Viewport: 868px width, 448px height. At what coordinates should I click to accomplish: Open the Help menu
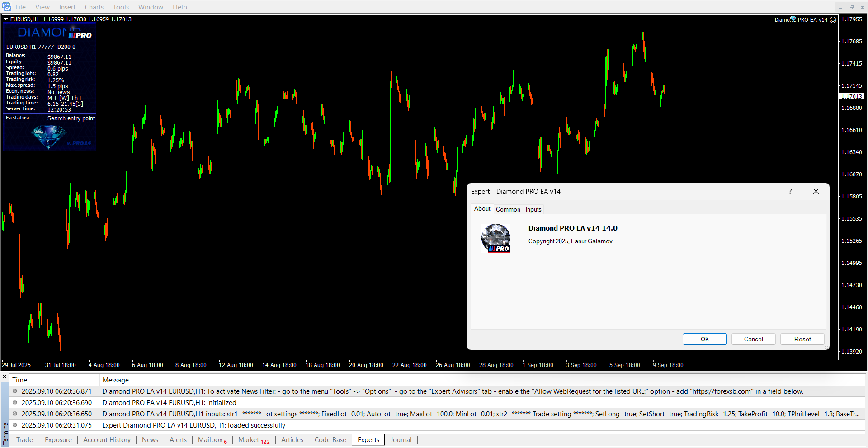tap(180, 7)
